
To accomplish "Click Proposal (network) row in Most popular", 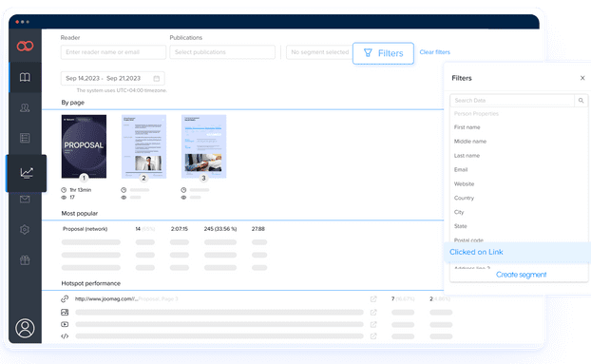I will (x=85, y=229).
